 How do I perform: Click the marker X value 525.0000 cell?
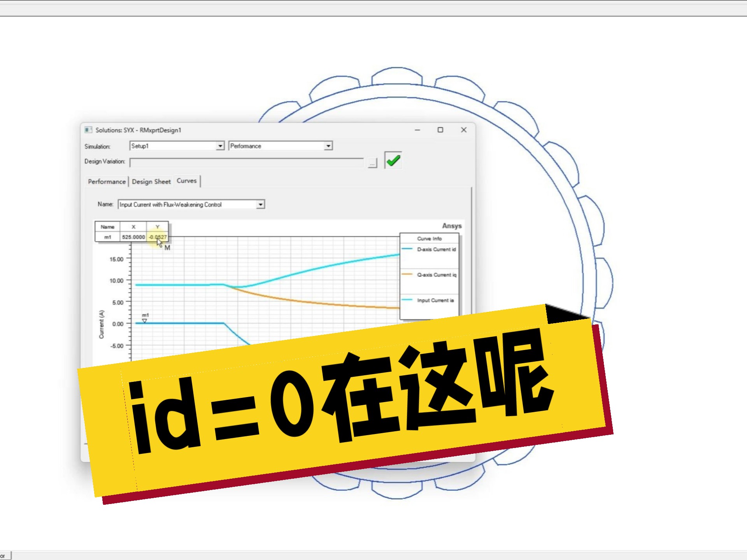(133, 237)
